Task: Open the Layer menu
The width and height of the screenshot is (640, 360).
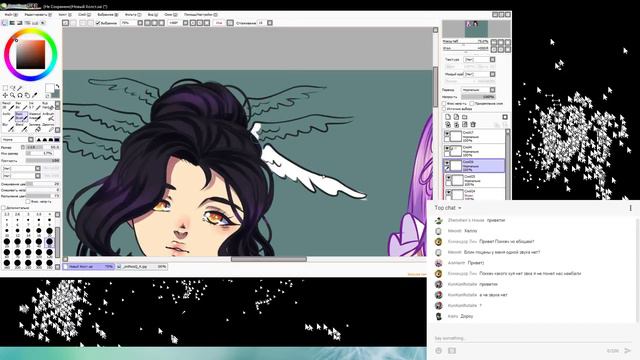Action: [x=84, y=15]
